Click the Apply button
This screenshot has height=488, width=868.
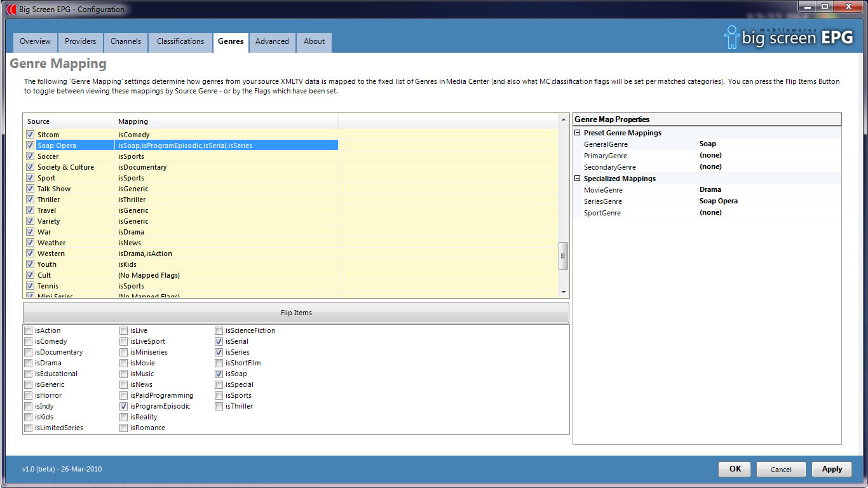(x=832, y=469)
